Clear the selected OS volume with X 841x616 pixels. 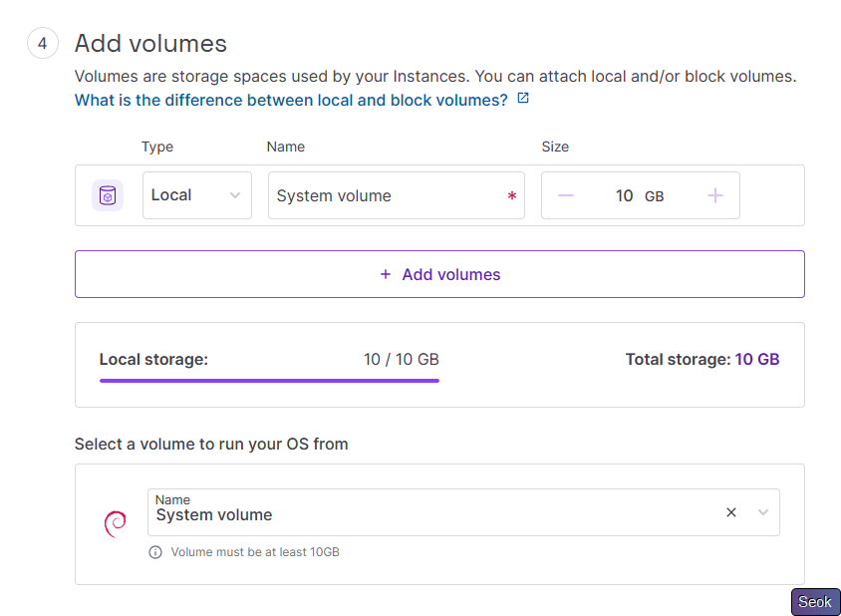pos(731,512)
